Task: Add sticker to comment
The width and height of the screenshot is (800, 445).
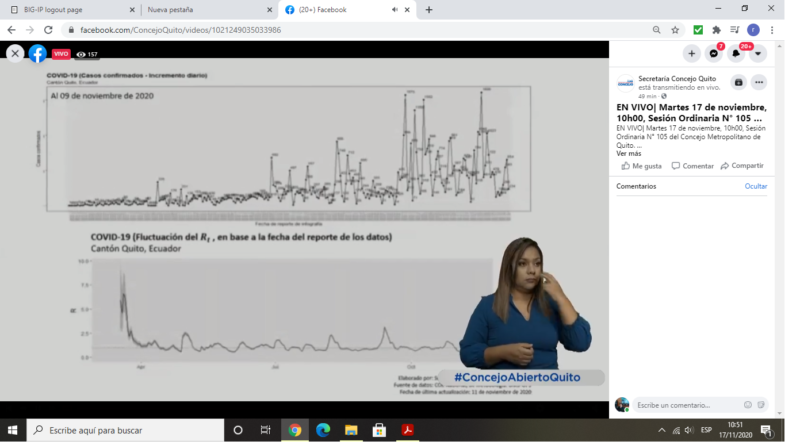Action: [x=762, y=405]
